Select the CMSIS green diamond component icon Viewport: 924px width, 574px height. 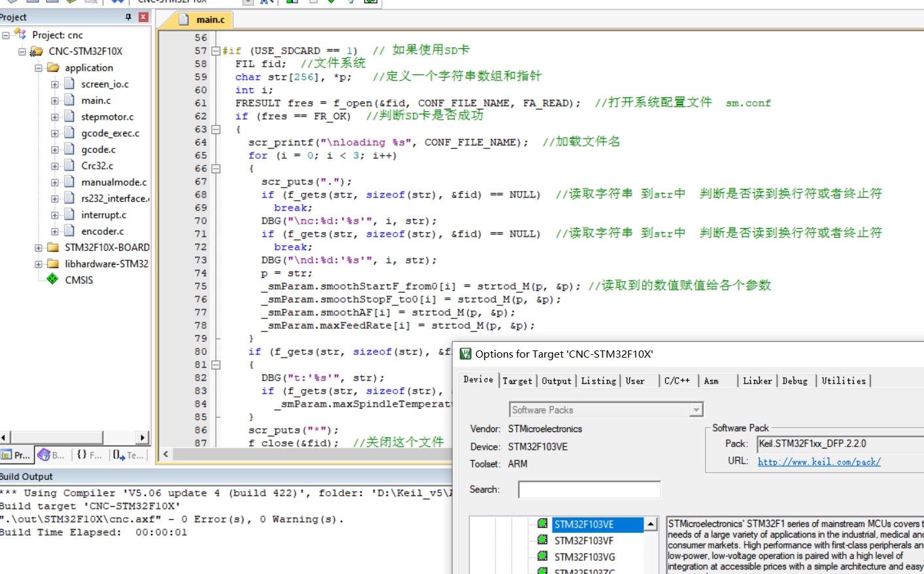coord(52,279)
